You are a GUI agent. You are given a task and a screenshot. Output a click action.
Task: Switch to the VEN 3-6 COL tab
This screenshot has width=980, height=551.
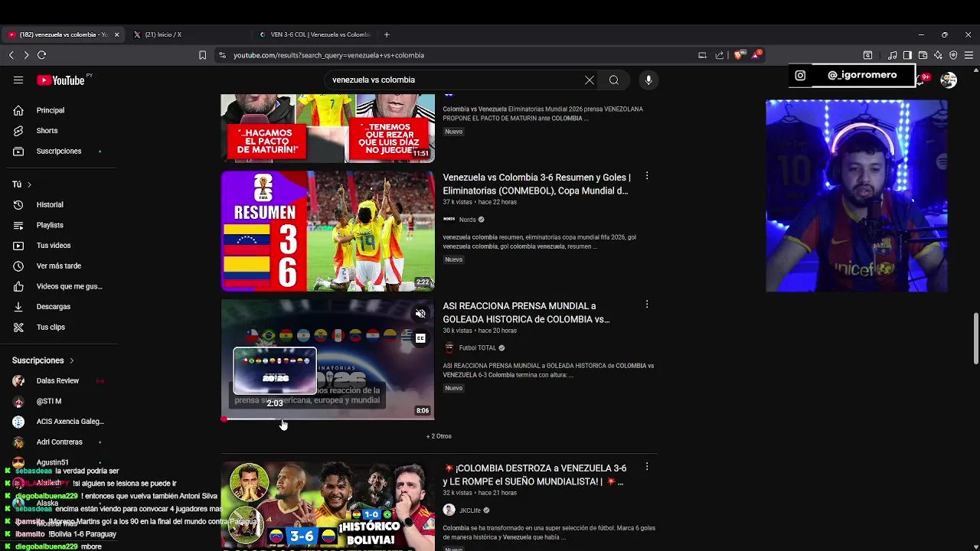point(314,34)
